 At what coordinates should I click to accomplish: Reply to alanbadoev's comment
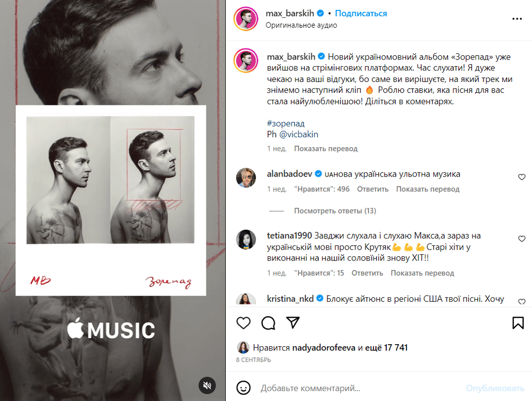coord(373,189)
